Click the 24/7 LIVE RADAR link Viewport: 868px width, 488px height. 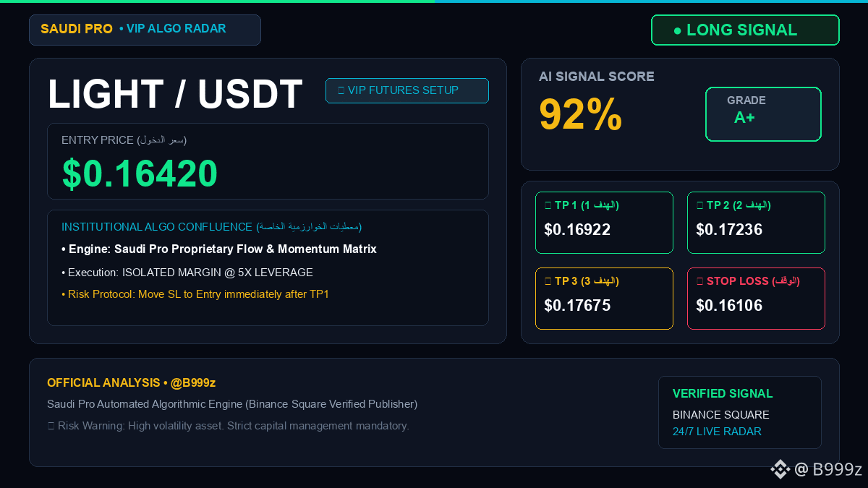click(717, 432)
